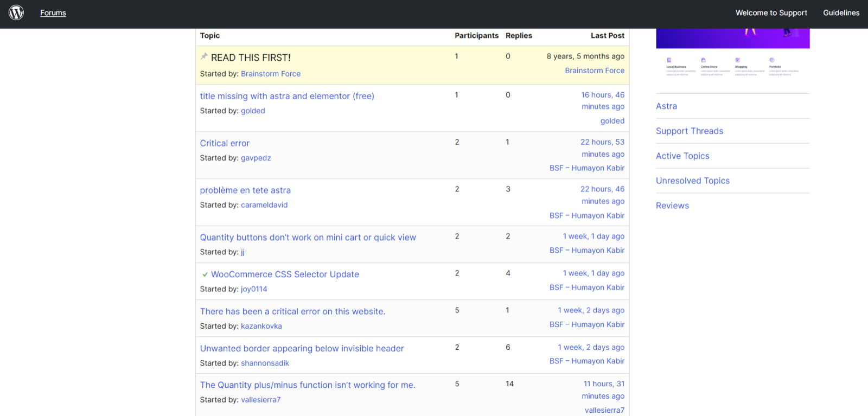
Task: Click replies count 14 on Quantity plus/minus row
Action: point(509,384)
